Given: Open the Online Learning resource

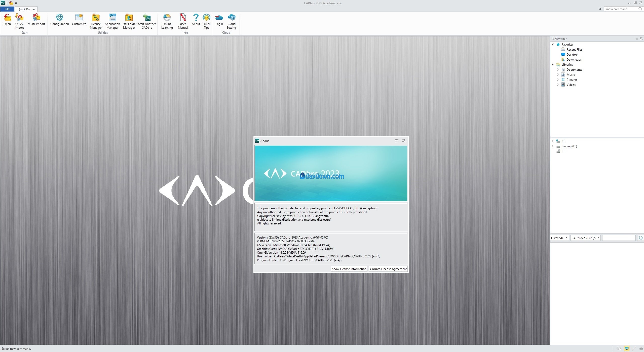Looking at the screenshot, I should click(167, 21).
